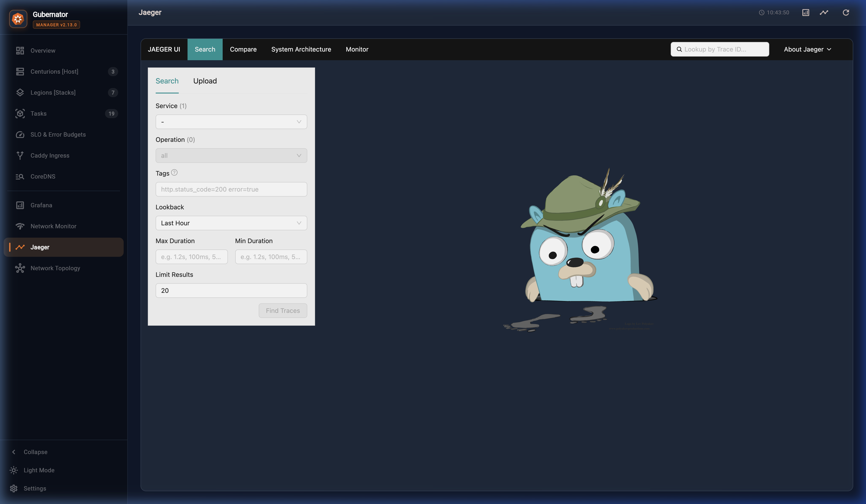This screenshot has height=504, width=866.
Task: Click the Collapse sidebar chevron icon
Action: [x=14, y=452]
